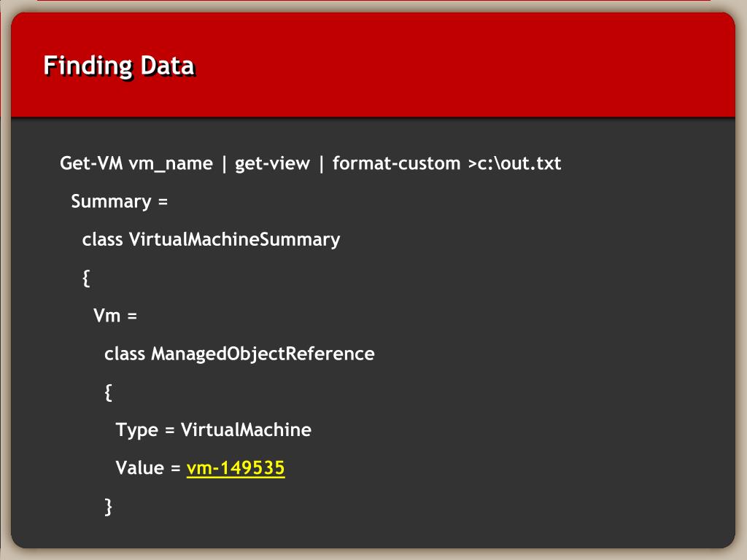Select the Type = VirtualMachine line
This screenshot has height=560, width=747.
point(214,430)
